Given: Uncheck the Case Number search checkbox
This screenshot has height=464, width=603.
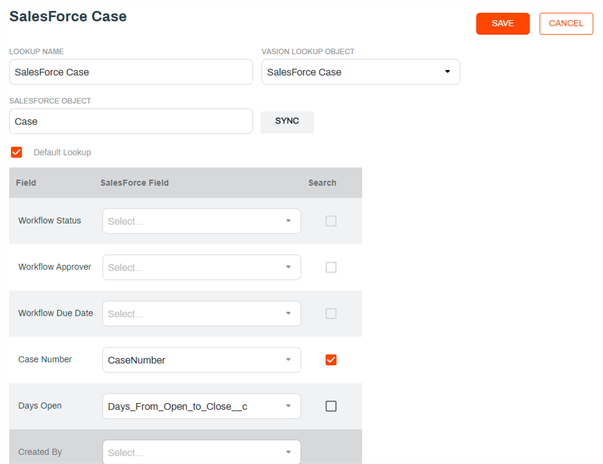Looking at the screenshot, I should click(x=331, y=360).
